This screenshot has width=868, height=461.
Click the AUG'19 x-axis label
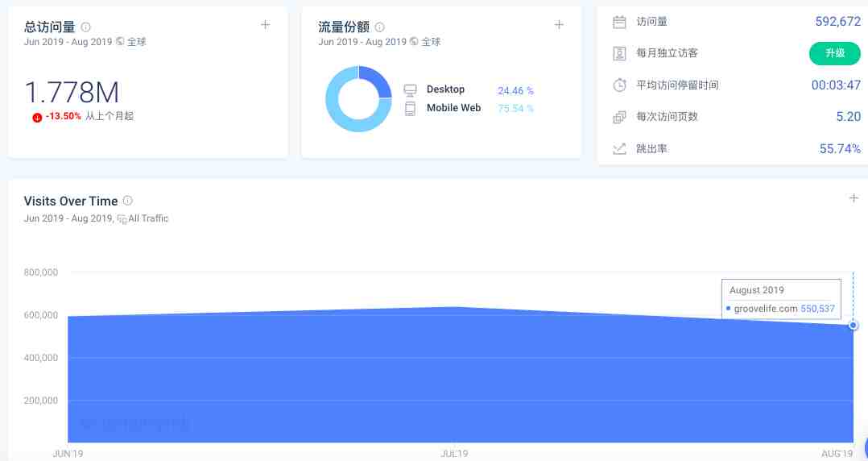(x=837, y=454)
